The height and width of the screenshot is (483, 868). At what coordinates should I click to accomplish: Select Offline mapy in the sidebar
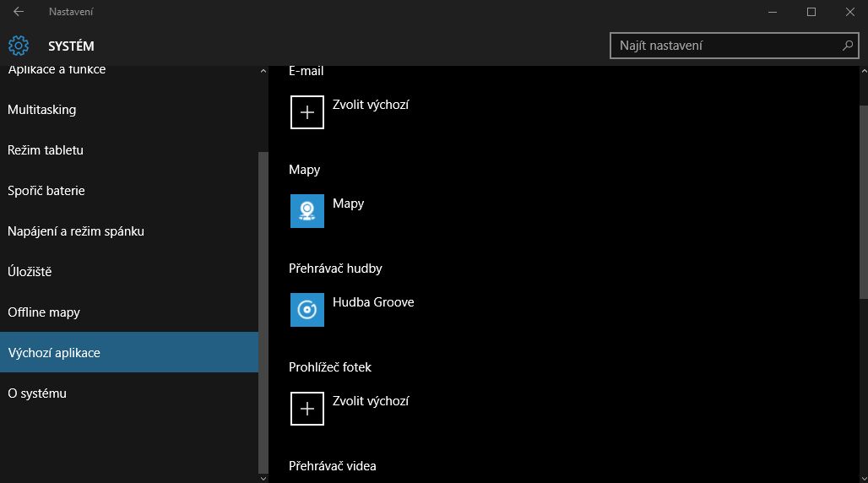(44, 312)
